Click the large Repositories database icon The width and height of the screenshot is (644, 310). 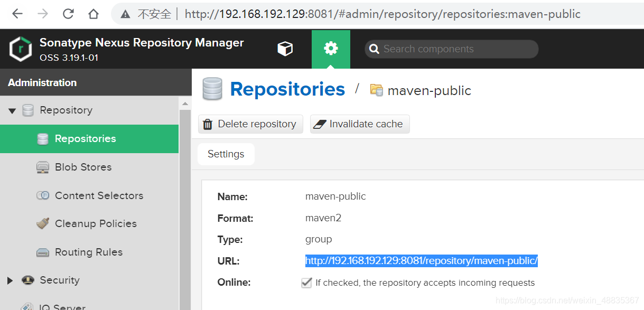212,89
